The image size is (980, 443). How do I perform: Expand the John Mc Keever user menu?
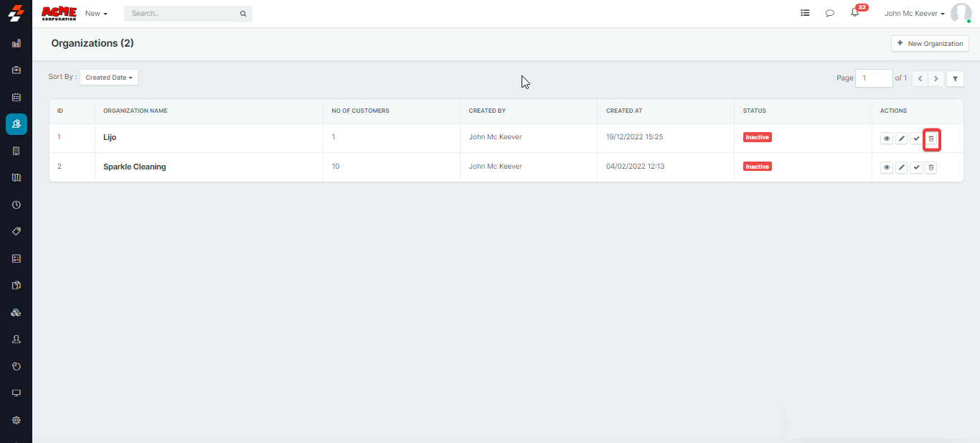pyautogui.click(x=914, y=14)
